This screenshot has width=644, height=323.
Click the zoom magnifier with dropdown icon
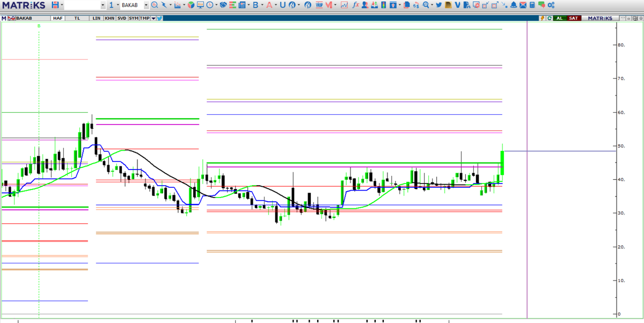[x=426, y=5]
